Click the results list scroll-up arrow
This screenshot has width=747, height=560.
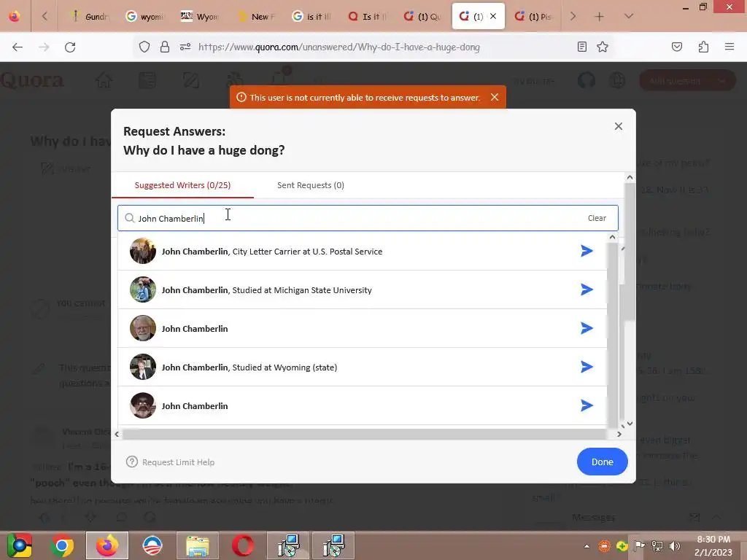coord(612,237)
